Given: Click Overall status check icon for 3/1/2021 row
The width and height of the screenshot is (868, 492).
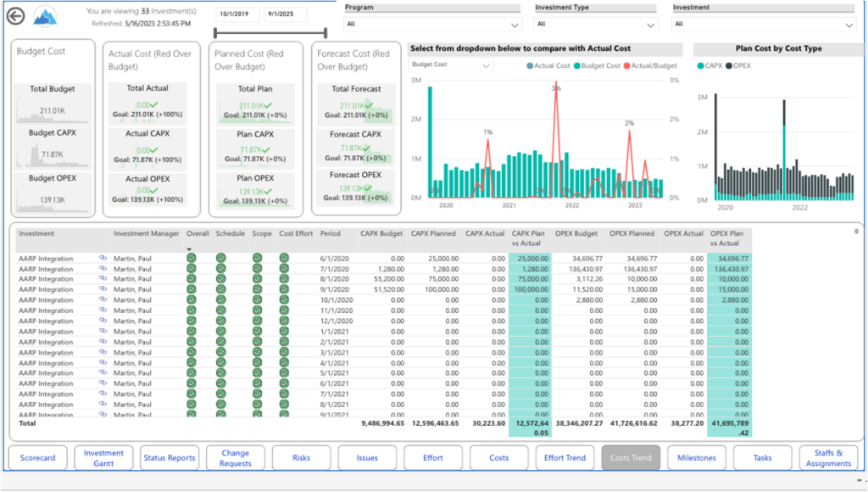Looking at the screenshot, I should coord(192,352).
